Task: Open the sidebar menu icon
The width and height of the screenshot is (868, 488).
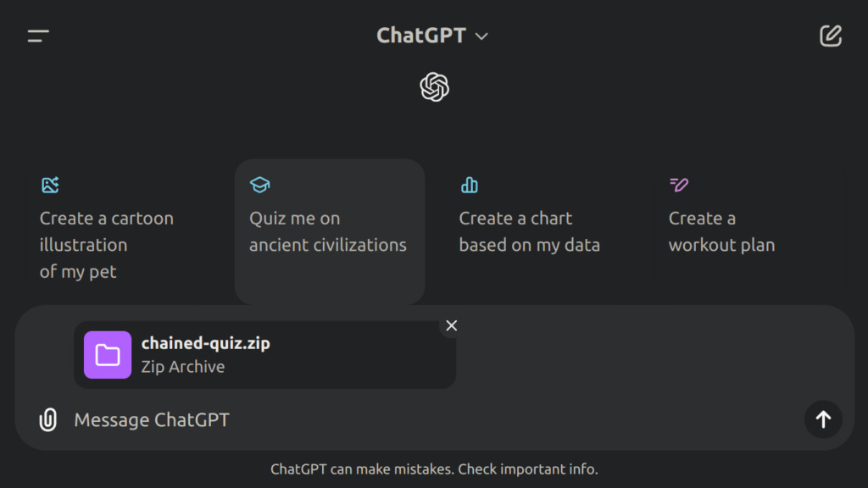Action: [x=38, y=36]
